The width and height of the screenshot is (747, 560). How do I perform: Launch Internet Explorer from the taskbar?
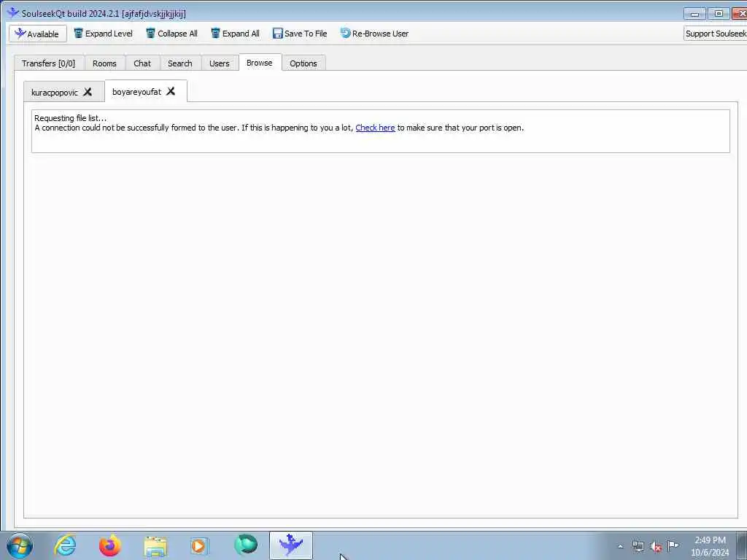[65, 545]
